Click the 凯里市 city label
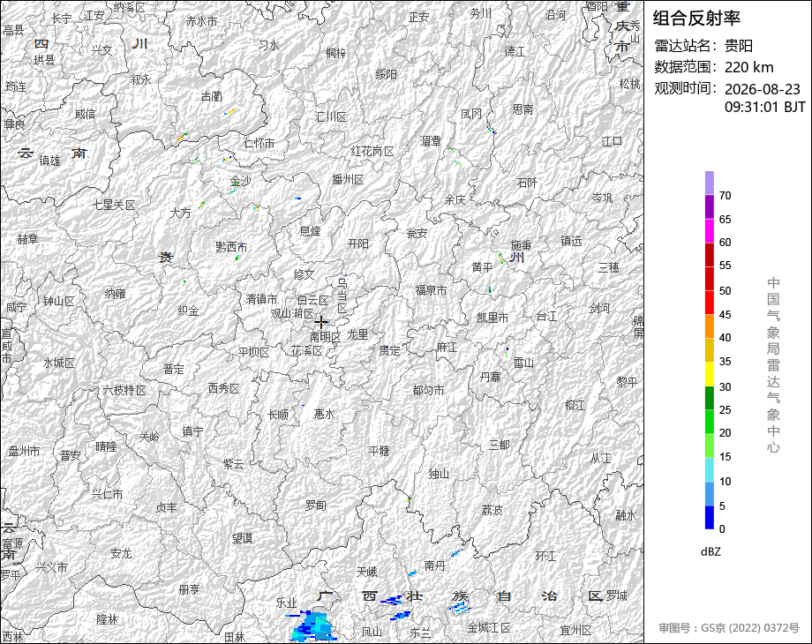Viewport: 812px width, 644px height. coord(492,318)
